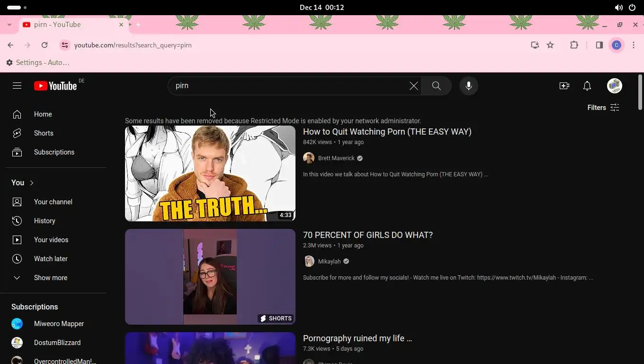
Task: Expand Show more in the sidebar
Action: (56, 278)
